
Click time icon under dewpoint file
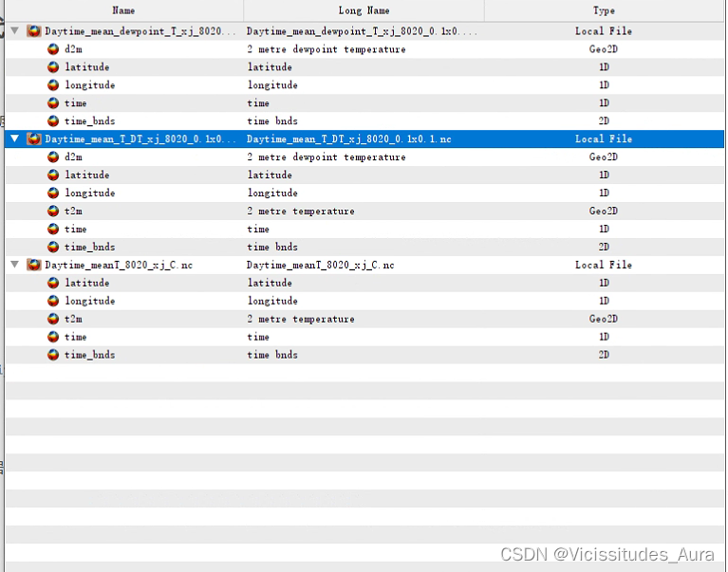[53, 103]
